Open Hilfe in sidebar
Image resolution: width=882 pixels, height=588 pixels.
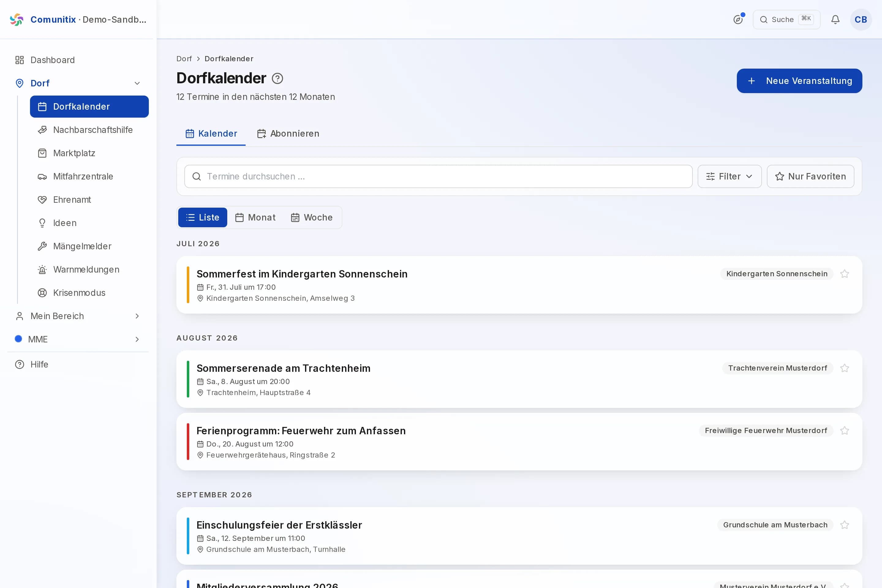click(x=78, y=364)
